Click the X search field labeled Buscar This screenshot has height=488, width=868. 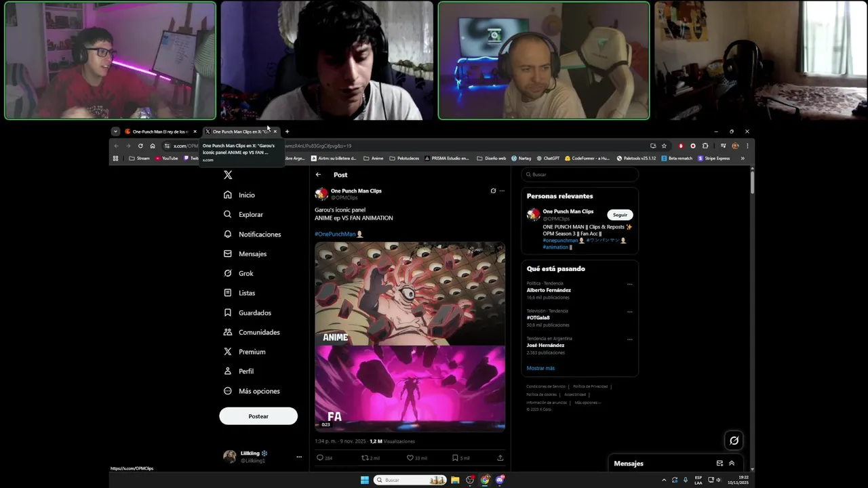point(580,175)
